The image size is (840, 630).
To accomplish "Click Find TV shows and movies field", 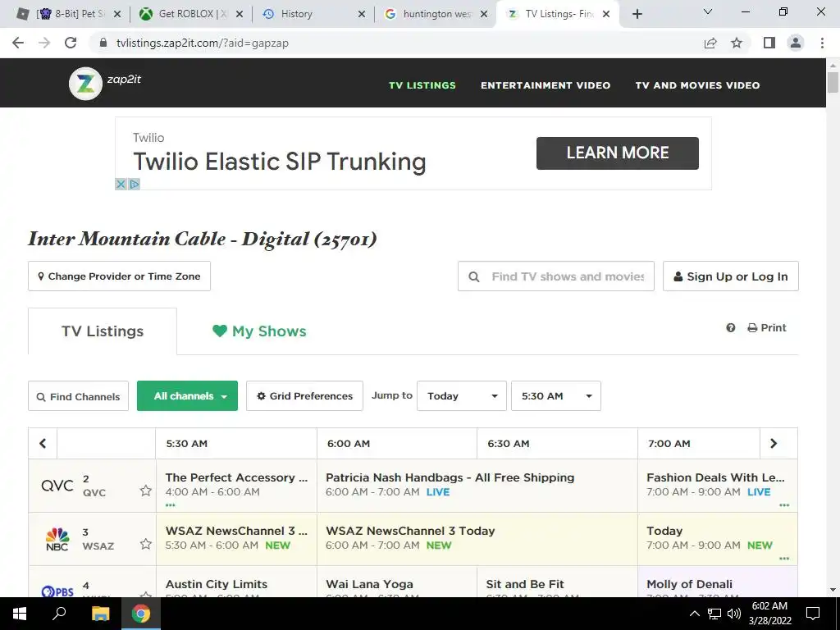I will [556, 276].
